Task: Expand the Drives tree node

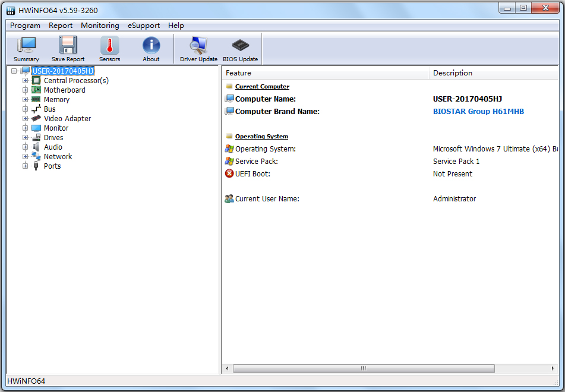Action: coord(25,138)
